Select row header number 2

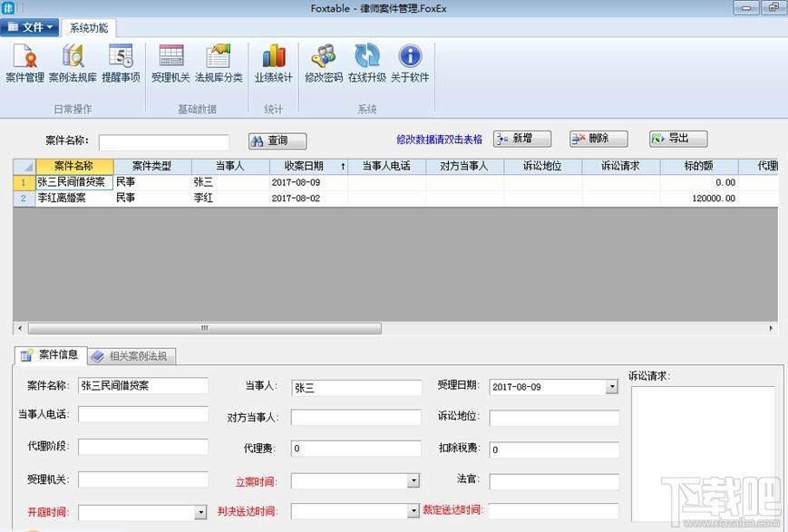pos(24,198)
